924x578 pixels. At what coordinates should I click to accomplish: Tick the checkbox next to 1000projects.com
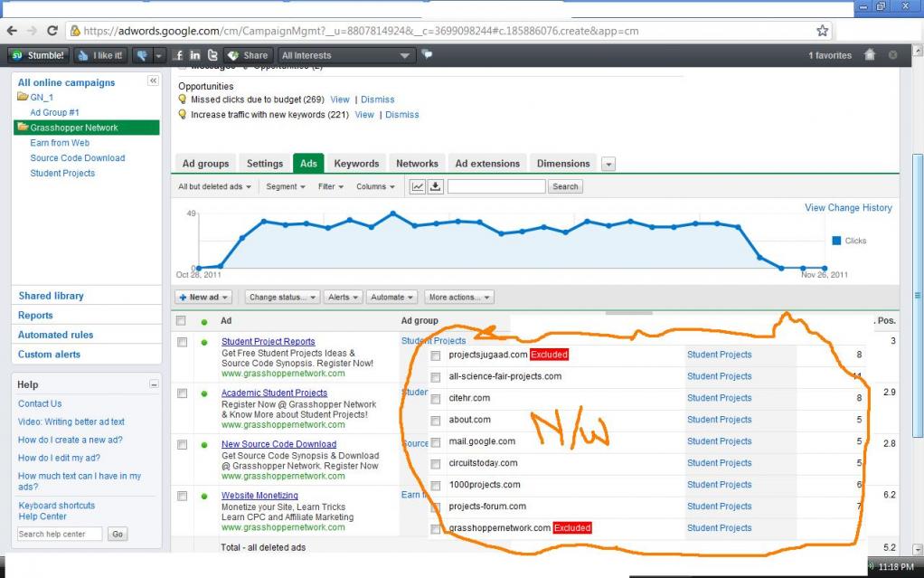(x=436, y=486)
